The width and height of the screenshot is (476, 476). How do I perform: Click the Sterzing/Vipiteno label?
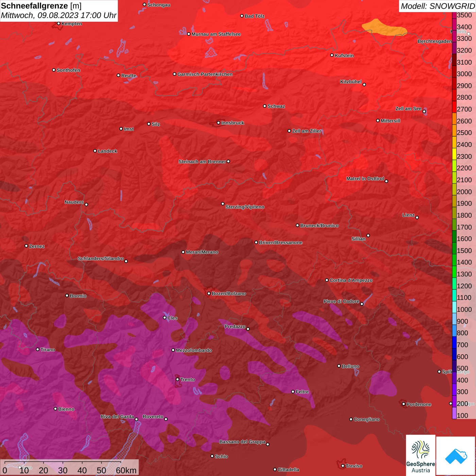(x=245, y=207)
